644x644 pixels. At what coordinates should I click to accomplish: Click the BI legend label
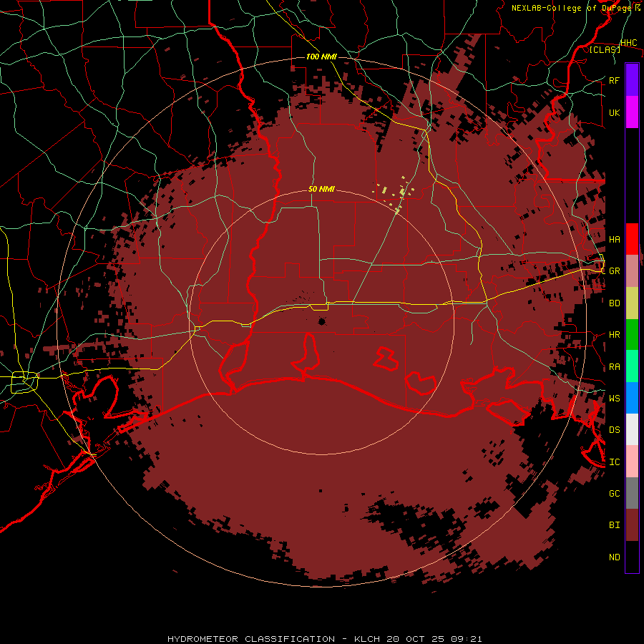(x=614, y=525)
